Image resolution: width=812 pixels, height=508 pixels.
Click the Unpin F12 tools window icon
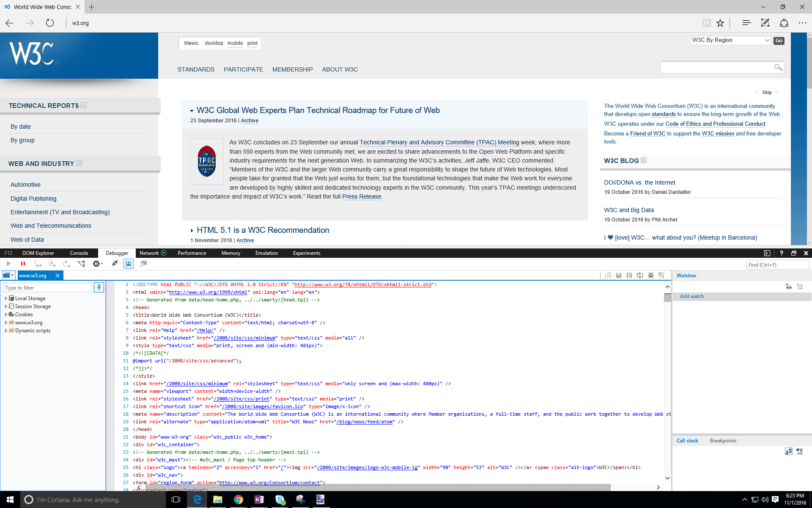click(x=794, y=253)
